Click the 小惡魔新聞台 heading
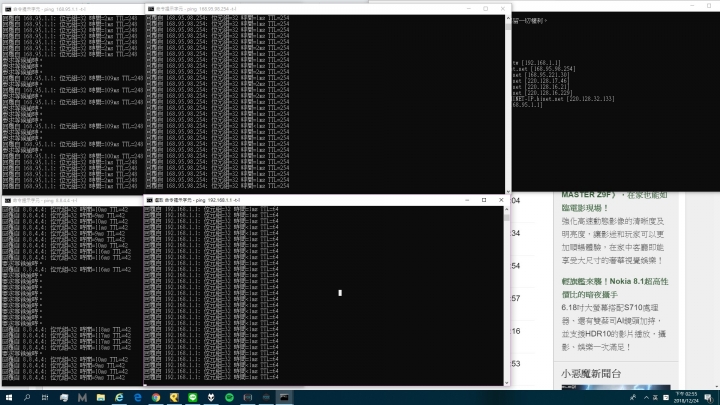This screenshot has height=405, width=720. click(591, 374)
